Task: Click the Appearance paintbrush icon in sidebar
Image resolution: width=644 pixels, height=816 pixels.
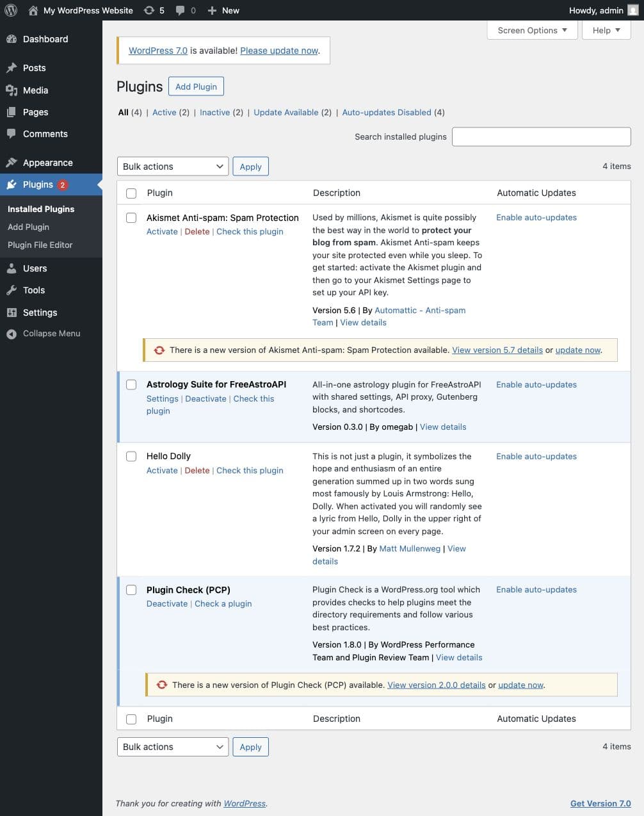Action: point(12,163)
